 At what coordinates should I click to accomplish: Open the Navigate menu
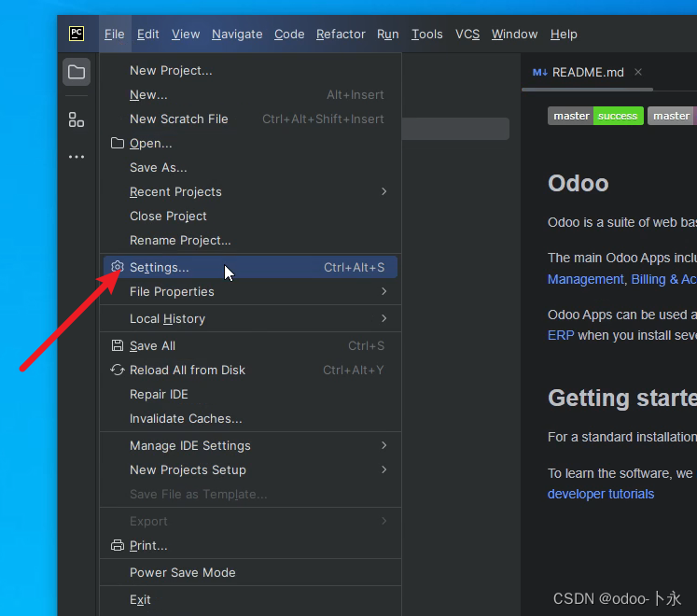click(237, 35)
